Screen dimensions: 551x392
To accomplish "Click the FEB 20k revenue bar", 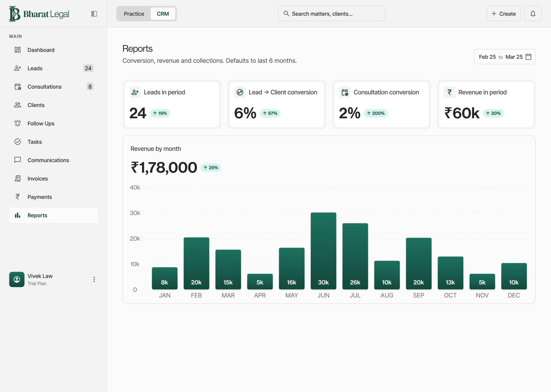I will [196, 263].
